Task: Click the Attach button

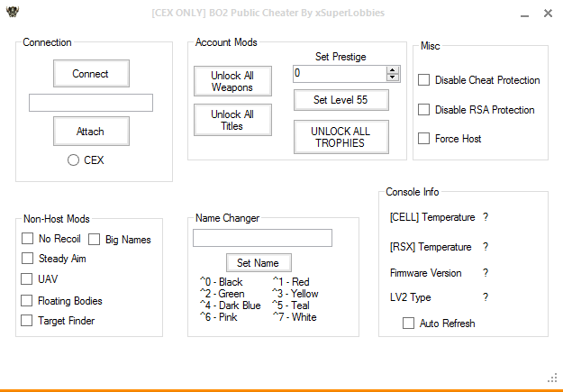Action: pos(91,132)
